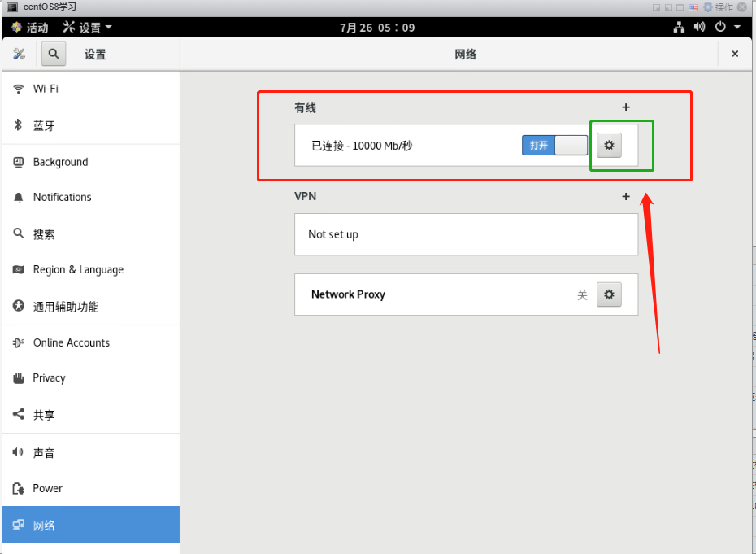Click the sharing icon beside 共享
756x554 pixels.
19,414
